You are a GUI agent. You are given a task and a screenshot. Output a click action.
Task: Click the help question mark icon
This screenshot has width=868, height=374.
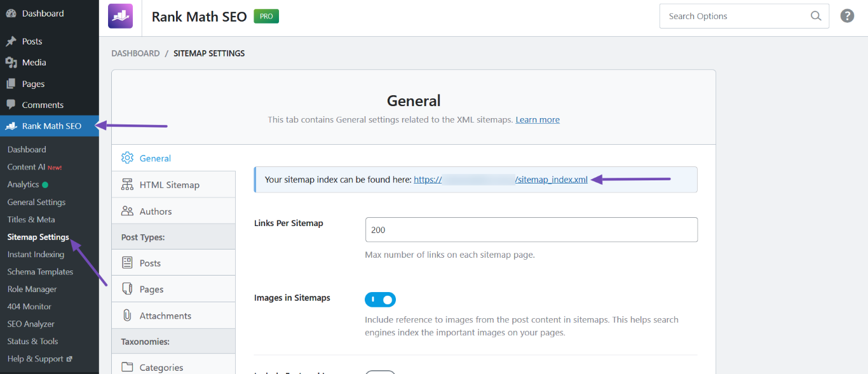pos(847,16)
